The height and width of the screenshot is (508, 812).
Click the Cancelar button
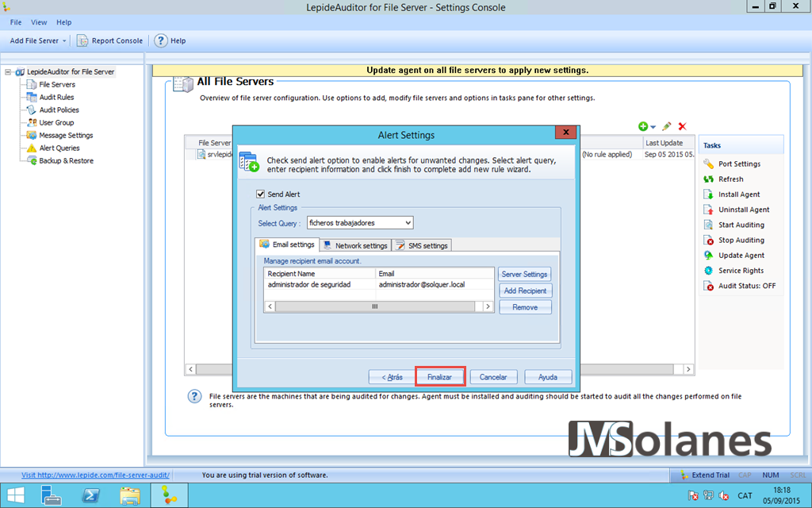tap(493, 377)
